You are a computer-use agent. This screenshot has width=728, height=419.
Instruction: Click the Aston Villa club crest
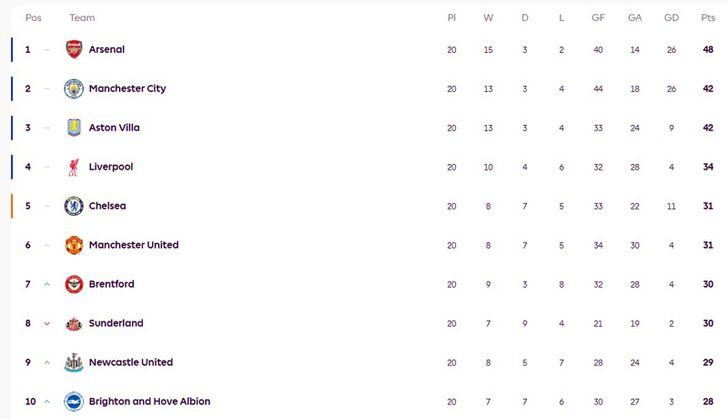click(74, 128)
